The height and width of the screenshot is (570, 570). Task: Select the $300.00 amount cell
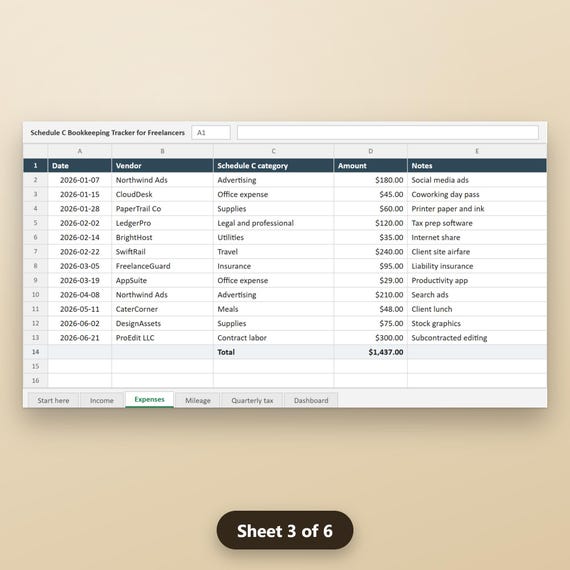pos(370,338)
